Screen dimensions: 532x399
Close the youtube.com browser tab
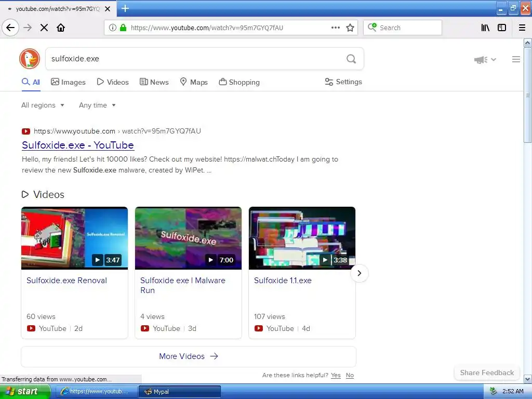tap(108, 9)
